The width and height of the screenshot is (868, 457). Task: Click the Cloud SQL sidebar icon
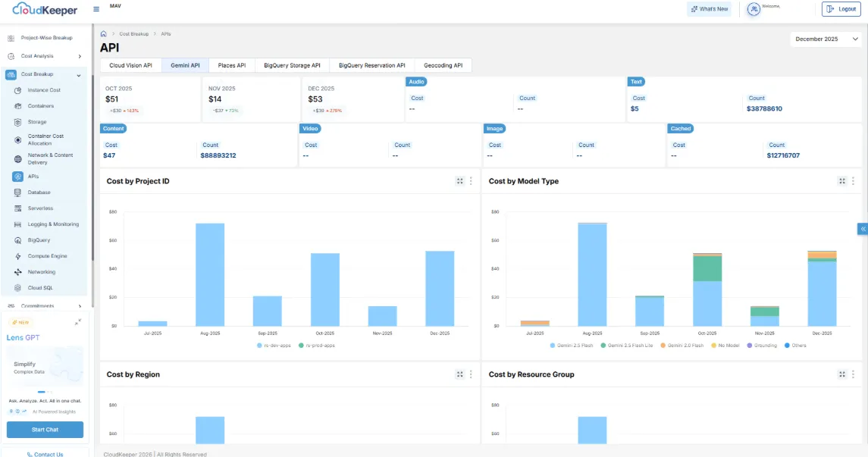tap(17, 288)
